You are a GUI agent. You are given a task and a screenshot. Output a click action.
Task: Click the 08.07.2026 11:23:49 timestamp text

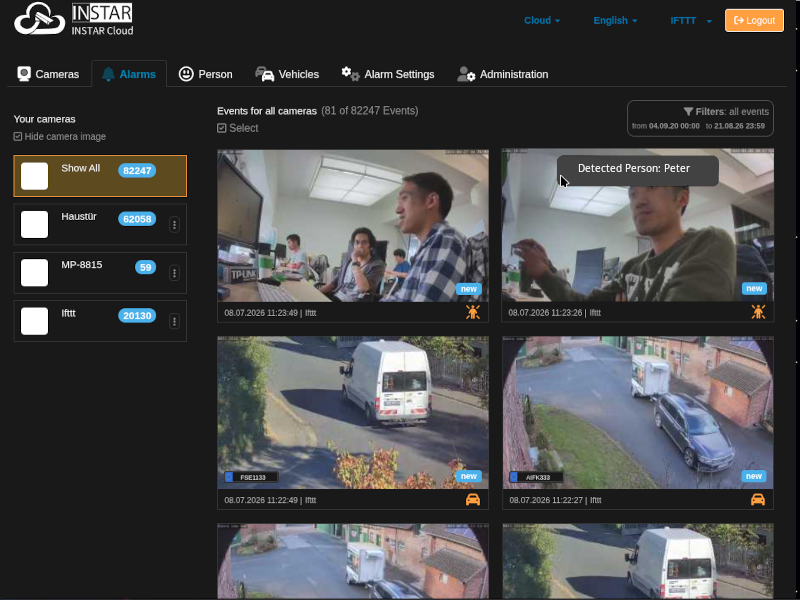pyautogui.click(x=261, y=313)
